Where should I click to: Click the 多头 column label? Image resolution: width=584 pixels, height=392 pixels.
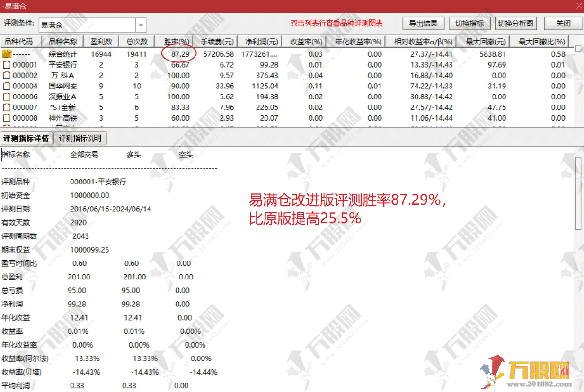(134, 155)
